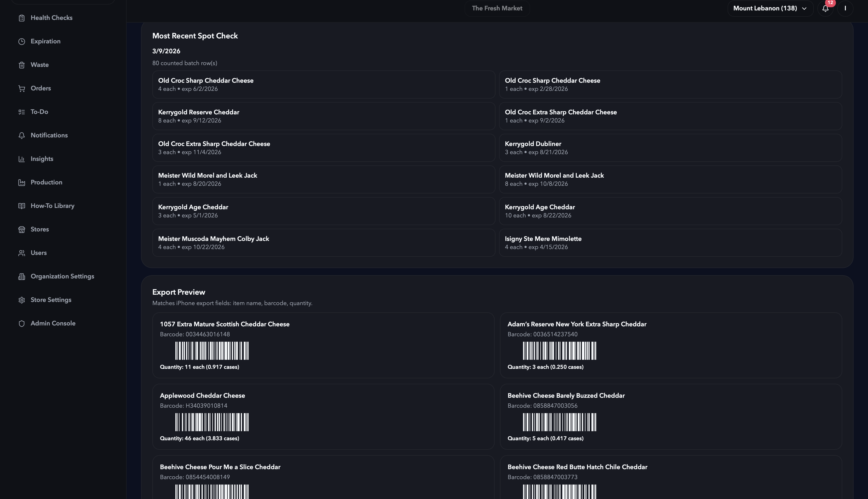Select Meister Wild Morel exp 8/20/2026 card
Image resolution: width=868 pixels, height=499 pixels.
tap(323, 180)
